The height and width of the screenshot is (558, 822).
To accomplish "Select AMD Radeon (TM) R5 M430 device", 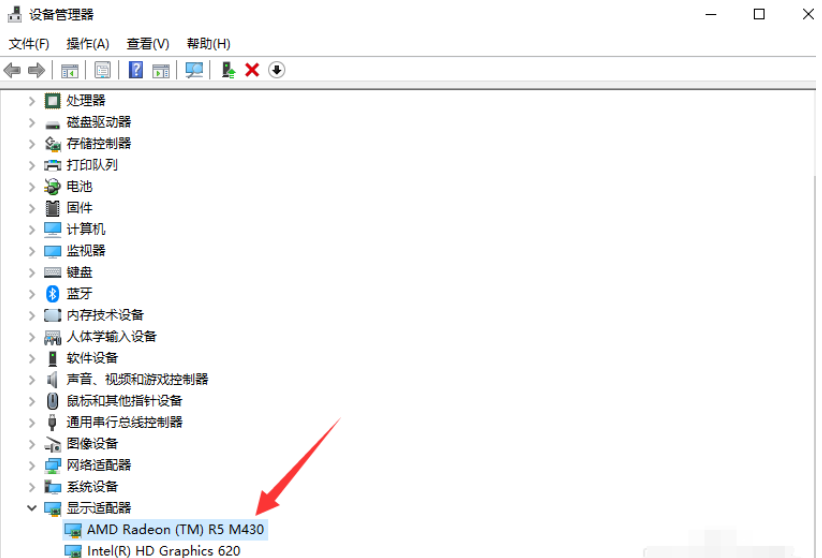I will point(175,529).
